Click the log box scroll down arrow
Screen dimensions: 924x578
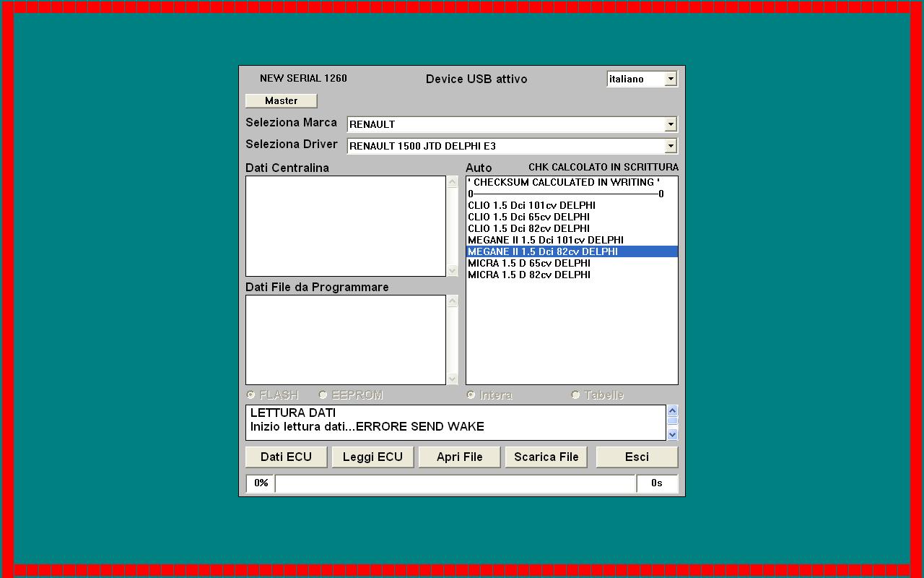pos(672,434)
